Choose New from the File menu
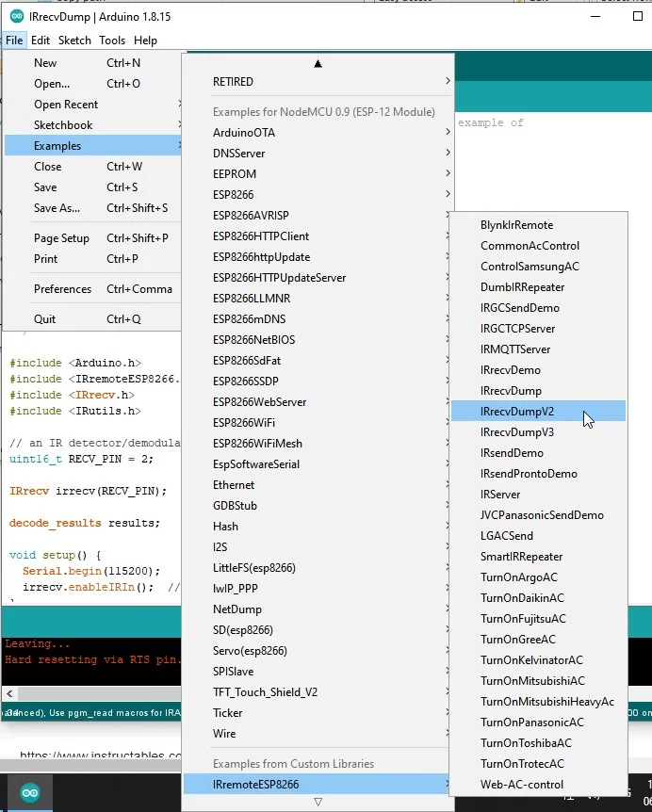Image resolution: width=652 pixels, height=812 pixels. coord(93,63)
